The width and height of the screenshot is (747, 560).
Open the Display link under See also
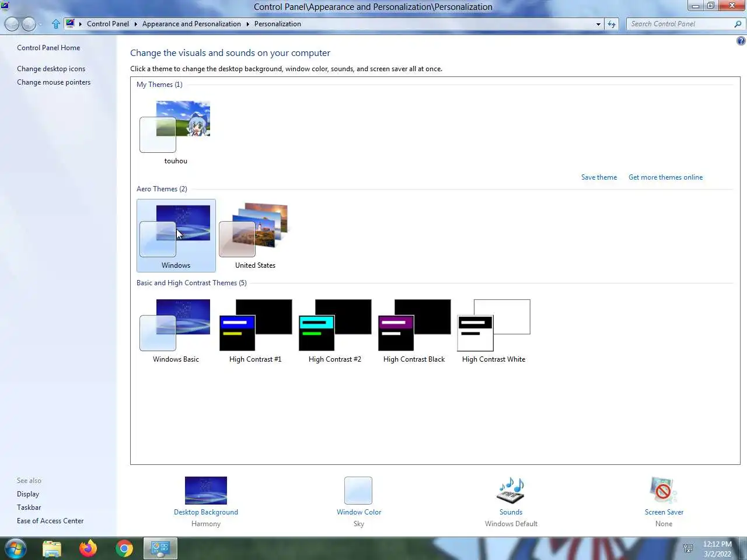point(28,494)
